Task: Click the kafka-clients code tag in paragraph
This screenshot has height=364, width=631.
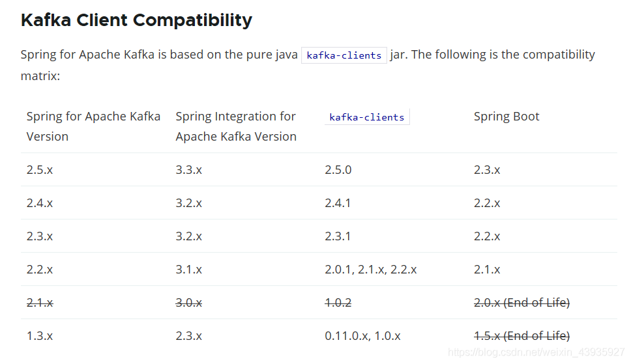Action: 344,55
